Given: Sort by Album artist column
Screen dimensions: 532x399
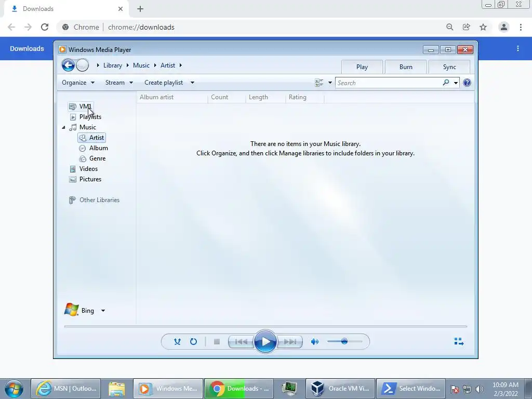Looking at the screenshot, I should [172, 97].
